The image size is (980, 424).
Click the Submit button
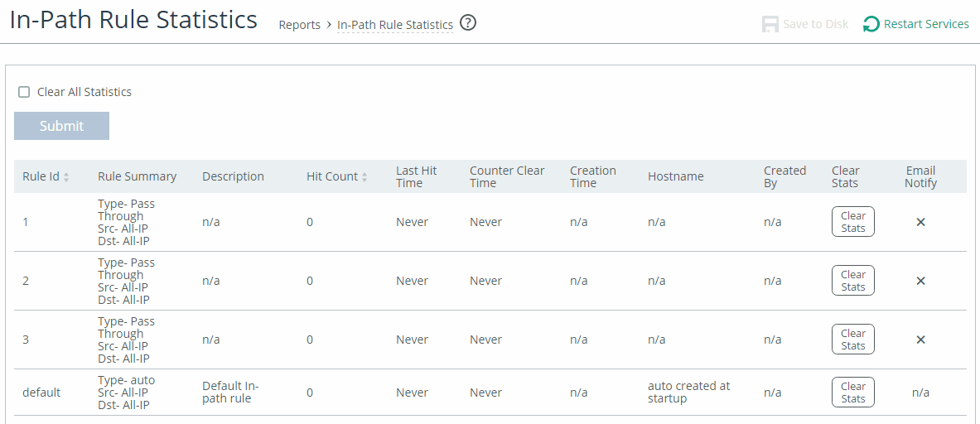(62, 126)
